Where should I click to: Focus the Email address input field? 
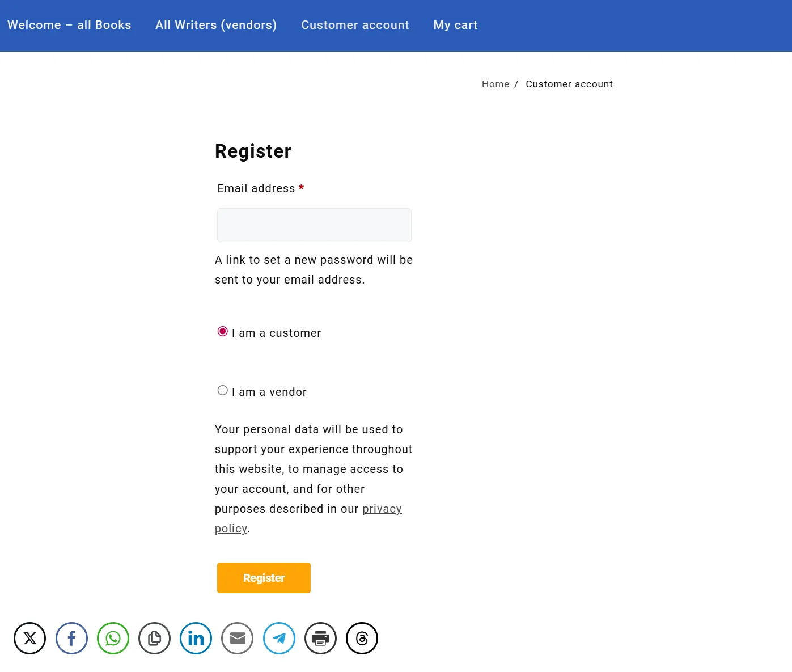pyautogui.click(x=314, y=225)
